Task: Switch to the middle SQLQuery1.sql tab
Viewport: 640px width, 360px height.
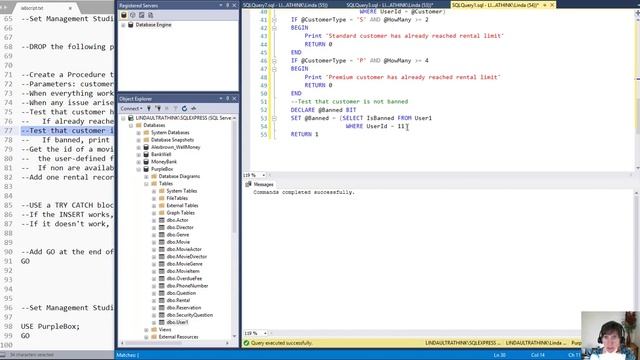Action: [390, 5]
